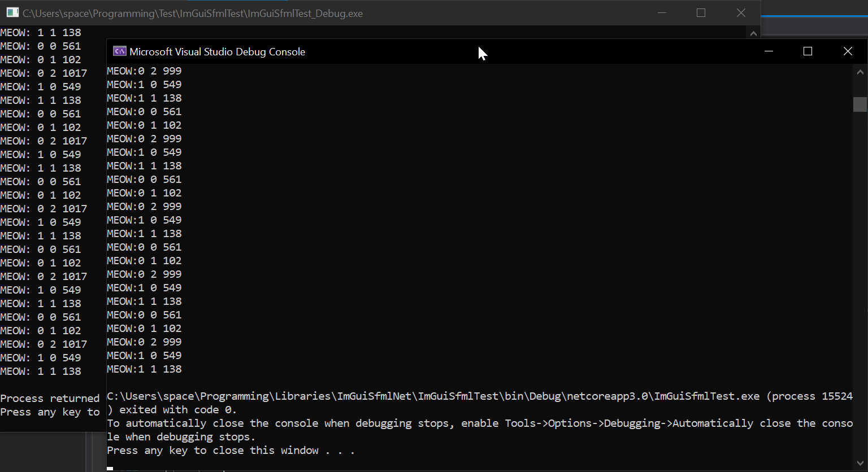Click the first 'MEOW:0 2 999' output line
Screen dimensions: 868x472
point(144,70)
